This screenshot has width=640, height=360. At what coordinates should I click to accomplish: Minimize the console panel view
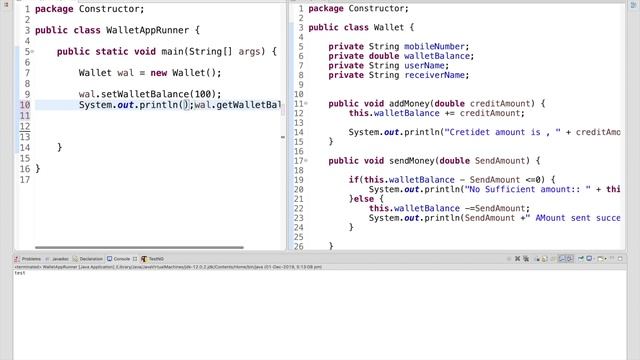[x=612, y=259]
